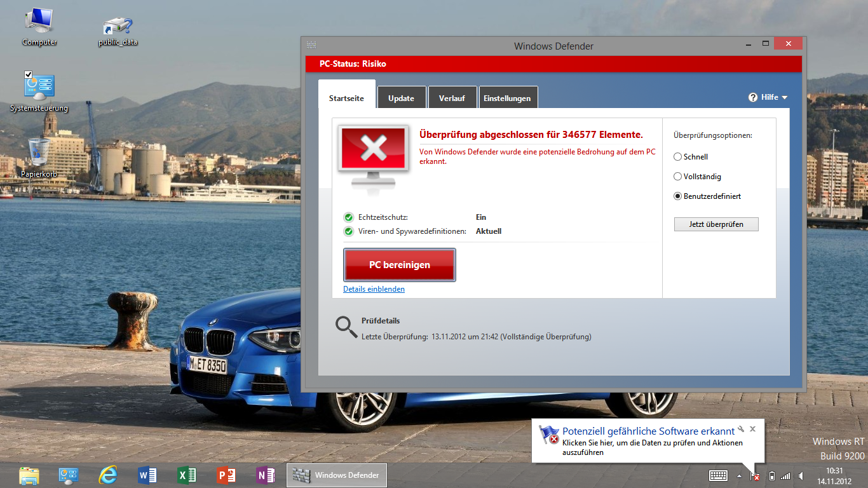Image resolution: width=868 pixels, height=488 pixels.
Task: Click the green check next to Echtzeitschutz
Action: (x=348, y=217)
